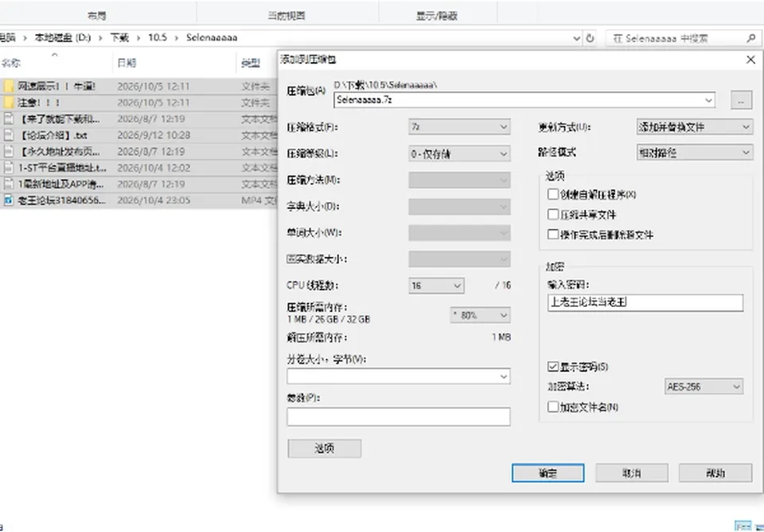Enable 操作完成后删除源文件 checkbox
764x532 pixels.
point(553,234)
